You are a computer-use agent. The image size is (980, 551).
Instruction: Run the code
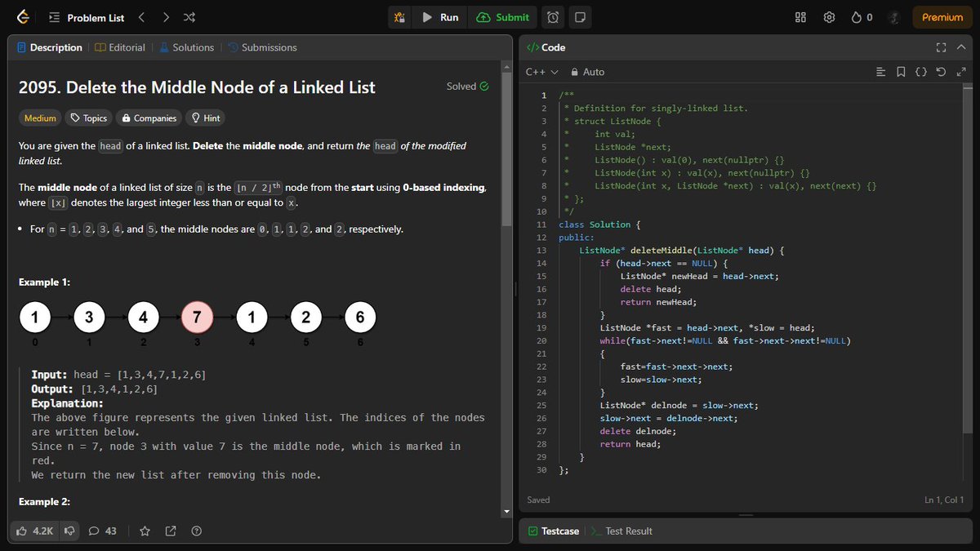coord(440,17)
